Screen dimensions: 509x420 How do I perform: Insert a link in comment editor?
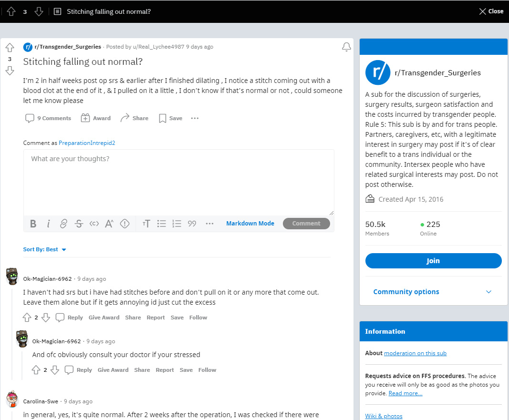pyautogui.click(x=63, y=224)
